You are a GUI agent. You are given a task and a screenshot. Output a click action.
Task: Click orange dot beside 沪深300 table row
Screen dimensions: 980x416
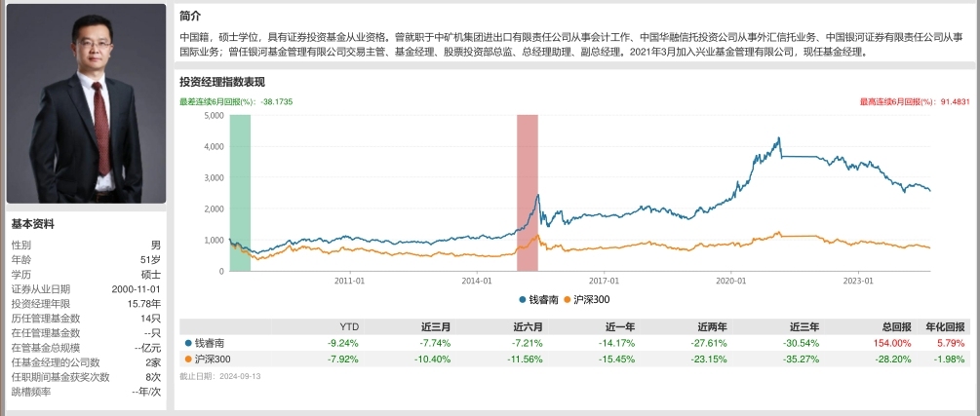tap(188, 359)
